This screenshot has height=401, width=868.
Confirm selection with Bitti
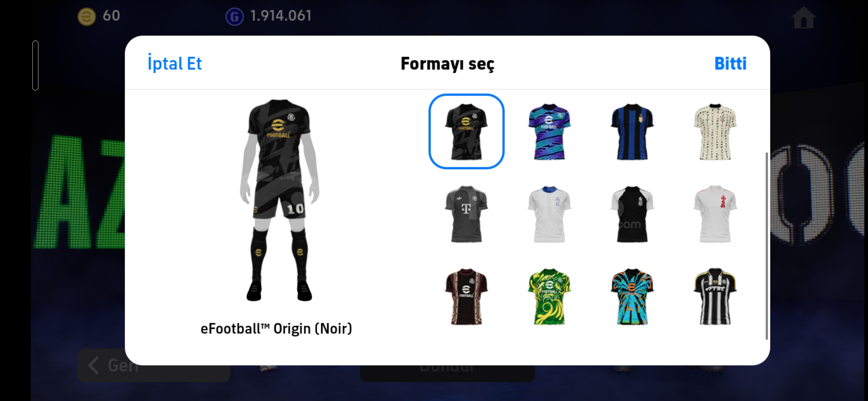point(730,63)
